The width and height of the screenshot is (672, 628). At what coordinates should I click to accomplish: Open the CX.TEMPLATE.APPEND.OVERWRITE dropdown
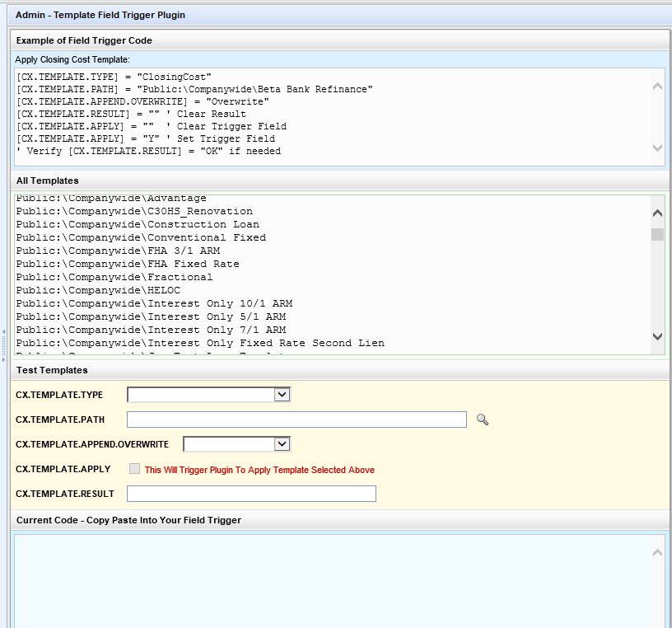[x=236, y=444]
